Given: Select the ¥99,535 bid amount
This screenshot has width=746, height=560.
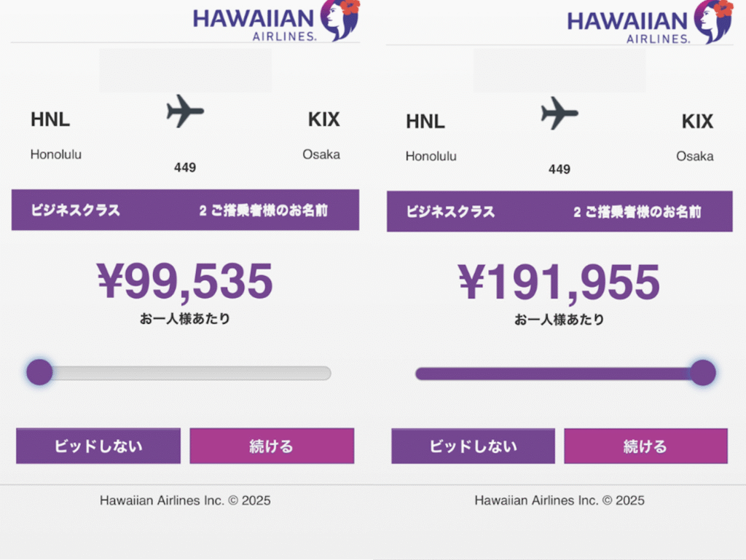Looking at the screenshot, I should pos(185,281).
